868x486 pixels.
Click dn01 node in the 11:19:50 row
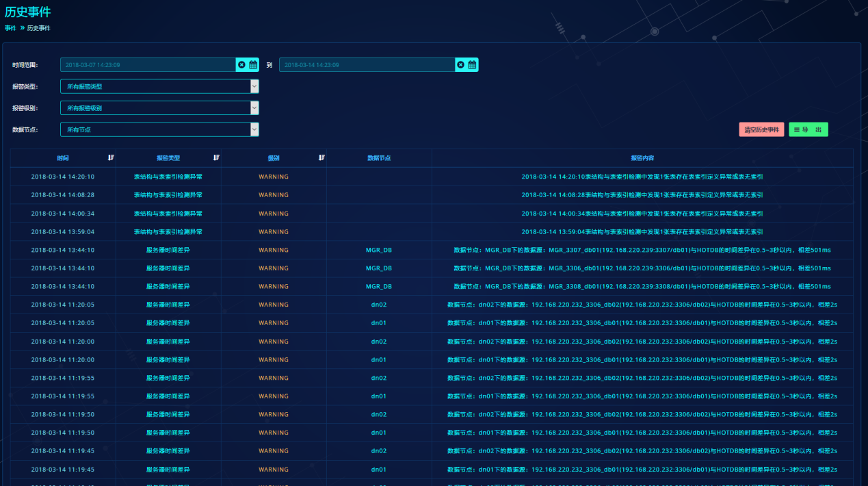[x=379, y=433]
